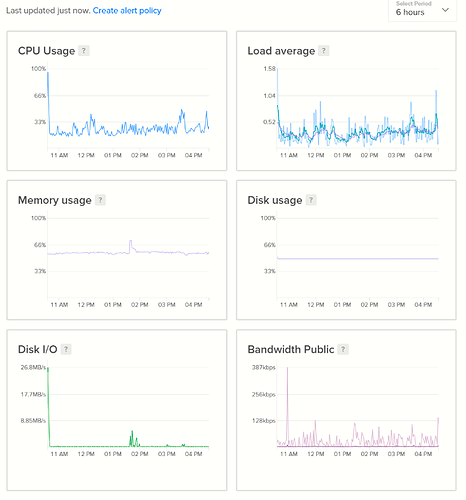The height and width of the screenshot is (500, 466).
Task: Click the 26.8MB/s label on Disk I/O axis
Action: (x=33, y=367)
